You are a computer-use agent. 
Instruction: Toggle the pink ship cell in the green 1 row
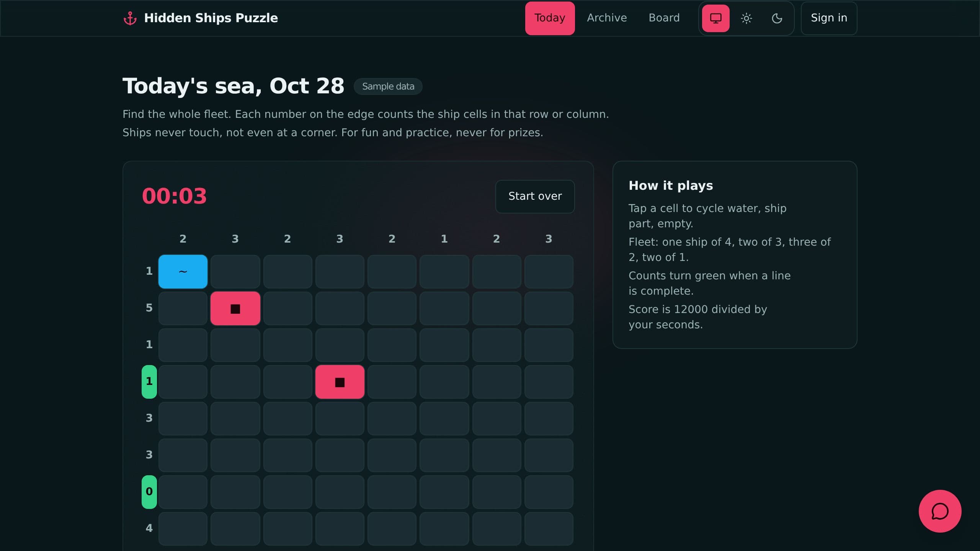point(340,381)
